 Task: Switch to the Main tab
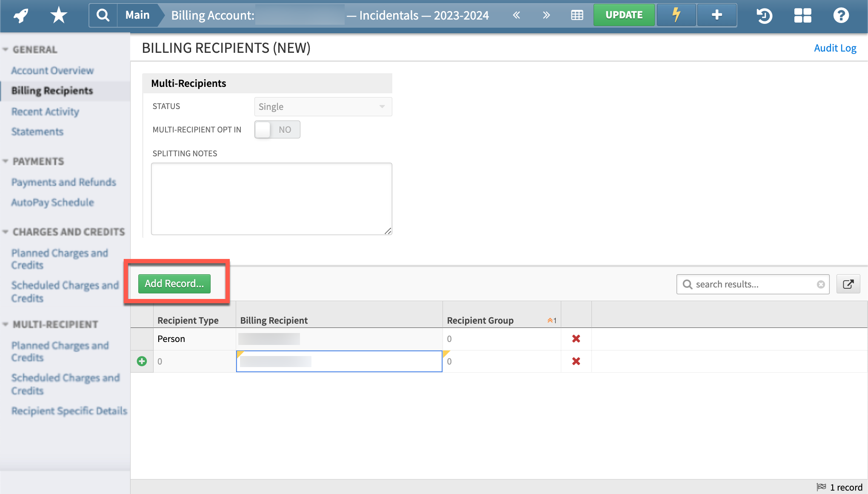[137, 15]
